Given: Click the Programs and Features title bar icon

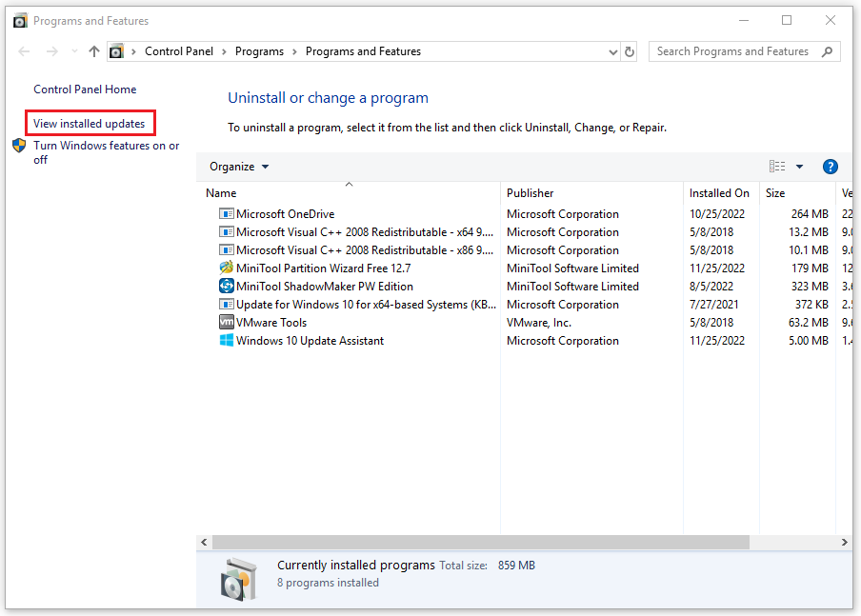Looking at the screenshot, I should (20, 21).
